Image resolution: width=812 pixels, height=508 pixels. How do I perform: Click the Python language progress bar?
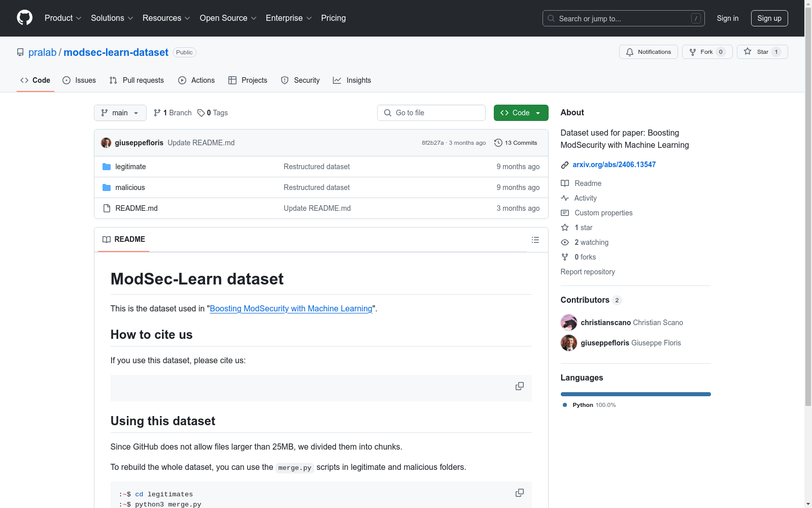coord(636,394)
